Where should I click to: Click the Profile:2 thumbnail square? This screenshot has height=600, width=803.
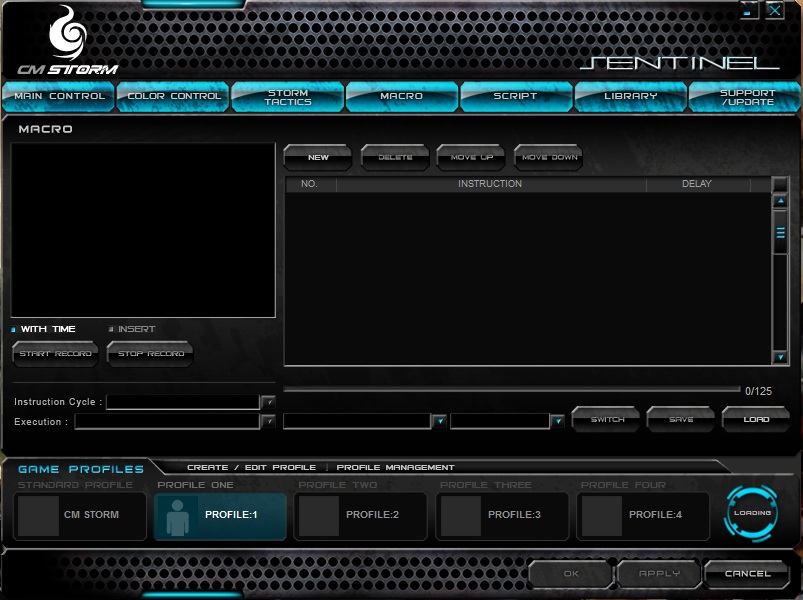pyautogui.click(x=319, y=516)
